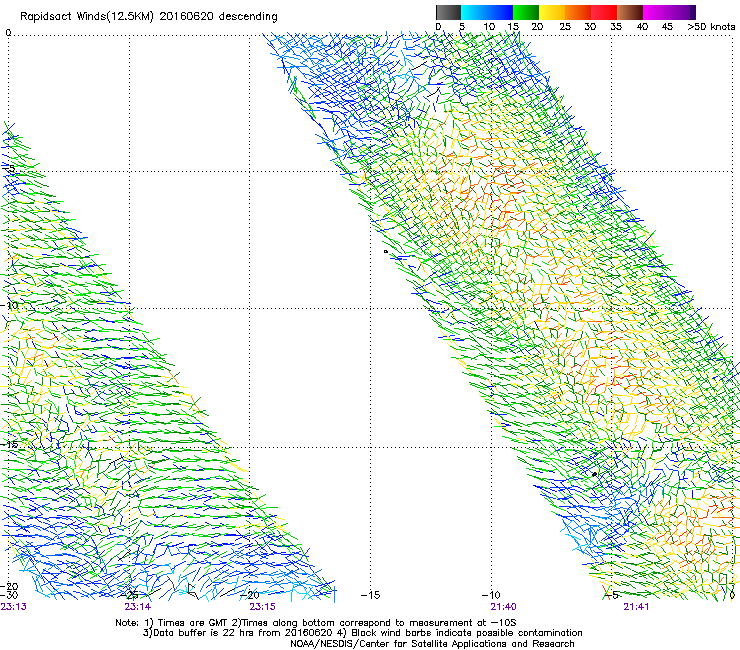
Task: Click the '>50 knots' legend label
Action: pyautogui.click(x=711, y=27)
